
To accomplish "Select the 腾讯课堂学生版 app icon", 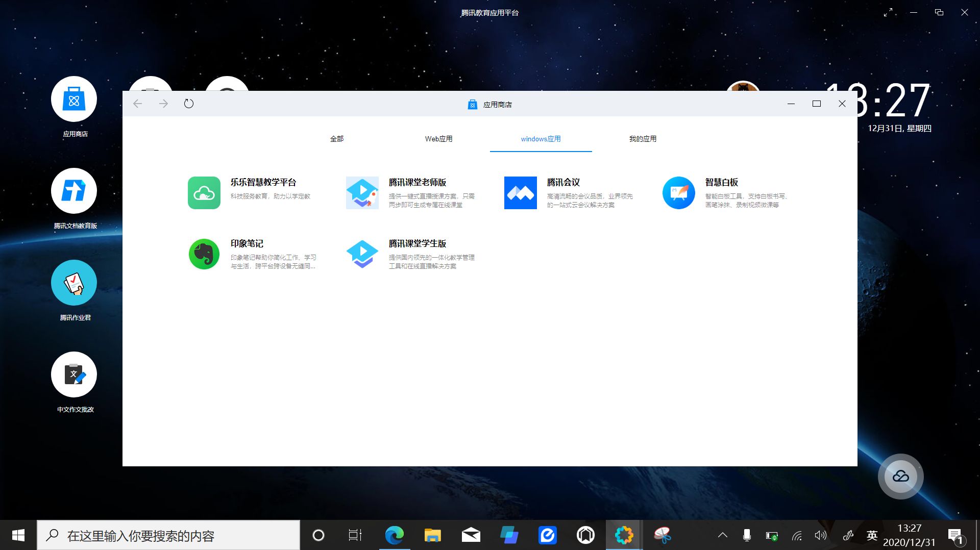I will coord(362,254).
